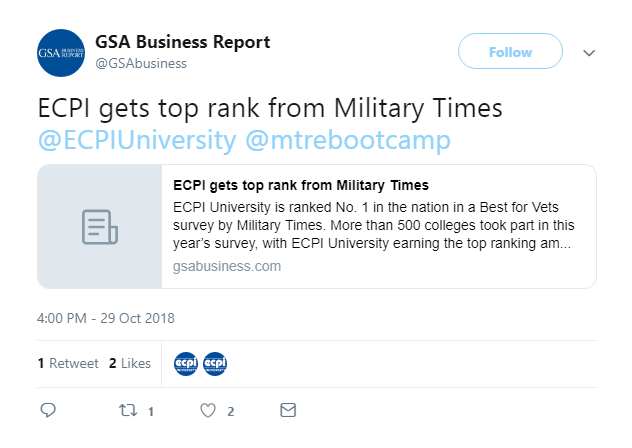This screenshot has width=632, height=448.
Task: Click the reply speech bubble icon
Action: click(48, 410)
